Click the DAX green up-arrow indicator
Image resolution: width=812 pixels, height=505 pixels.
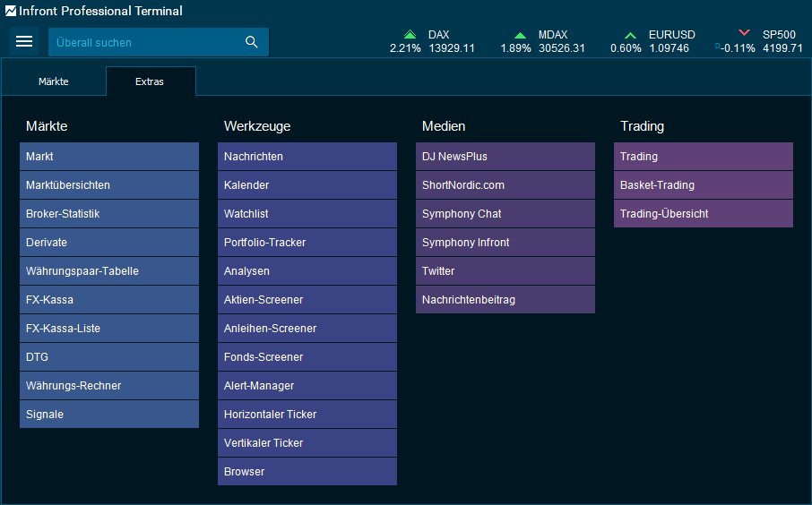[x=410, y=35]
